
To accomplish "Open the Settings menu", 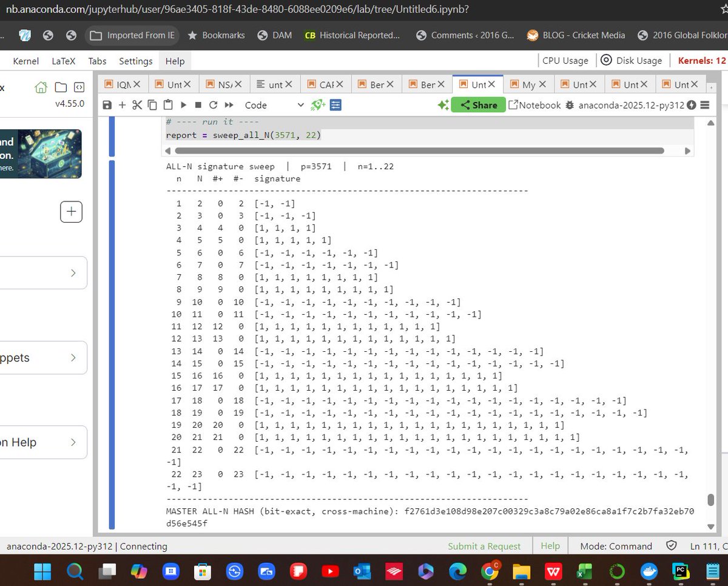I will (136, 61).
